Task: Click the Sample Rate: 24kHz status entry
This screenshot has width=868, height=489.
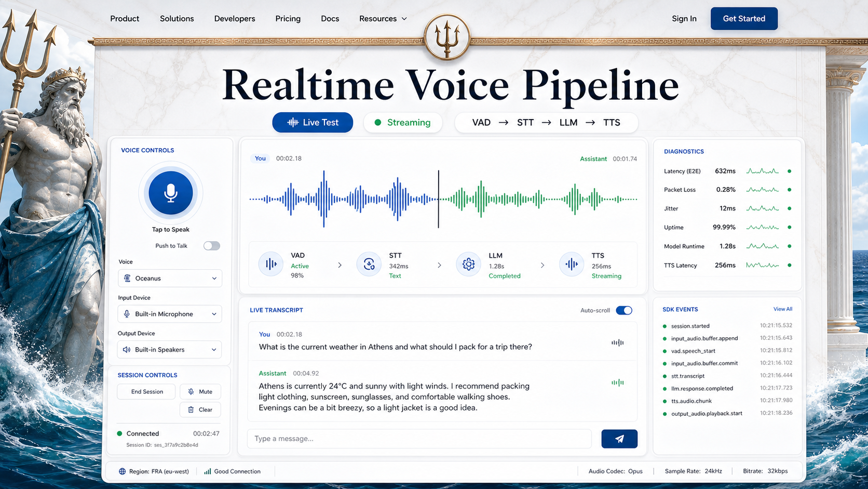Action: pos(694,471)
